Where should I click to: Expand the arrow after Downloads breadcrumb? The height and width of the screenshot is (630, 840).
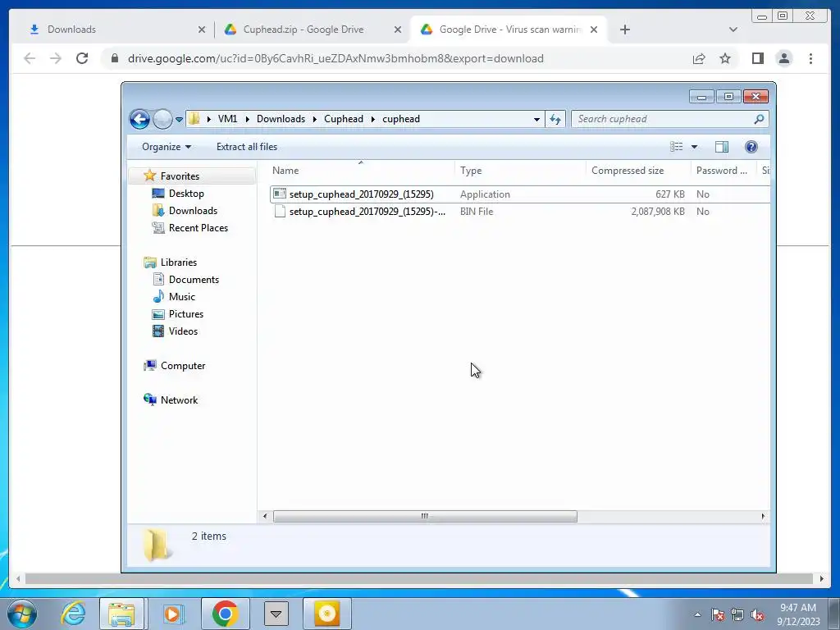pos(315,119)
